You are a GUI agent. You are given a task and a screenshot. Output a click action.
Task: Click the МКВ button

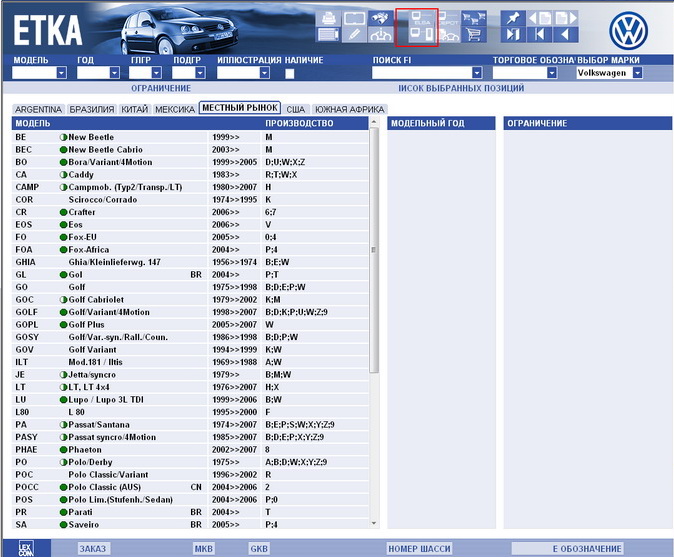tap(204, 548)
